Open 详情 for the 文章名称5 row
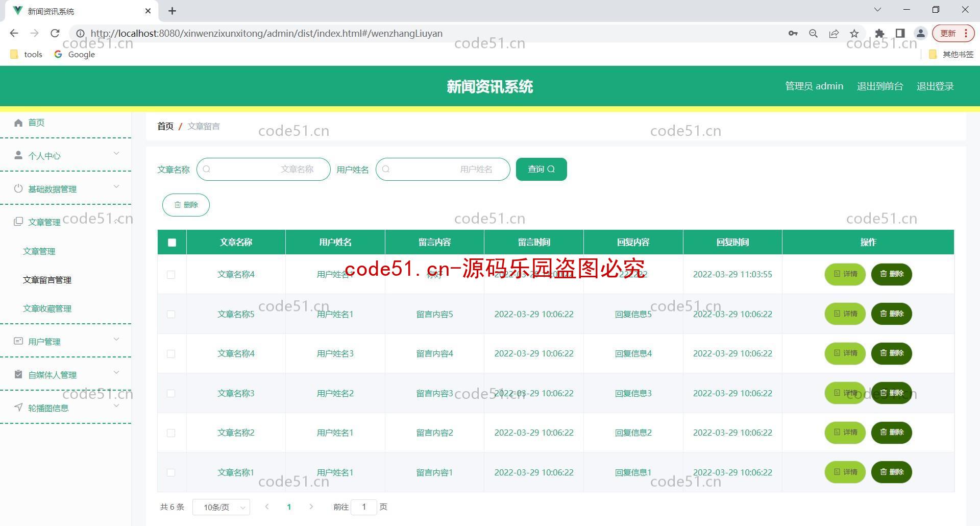 [845, 314]
